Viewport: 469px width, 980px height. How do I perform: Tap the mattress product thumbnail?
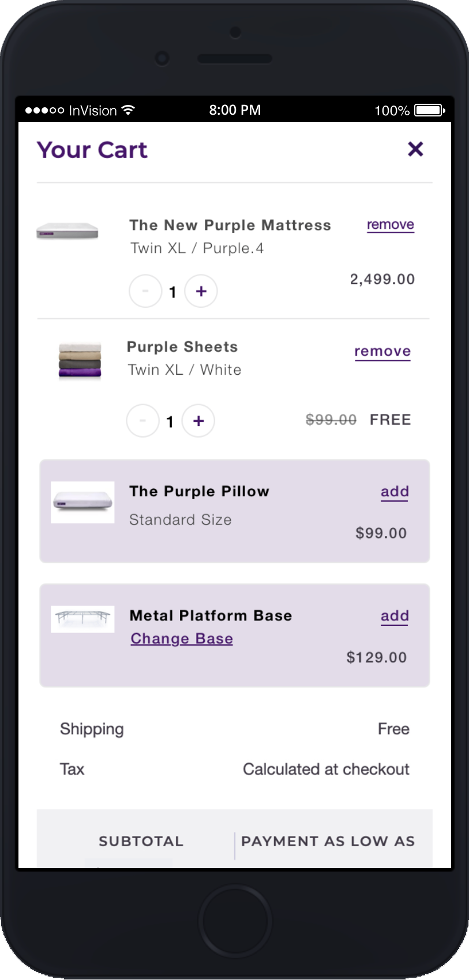[x=67, y=231]
